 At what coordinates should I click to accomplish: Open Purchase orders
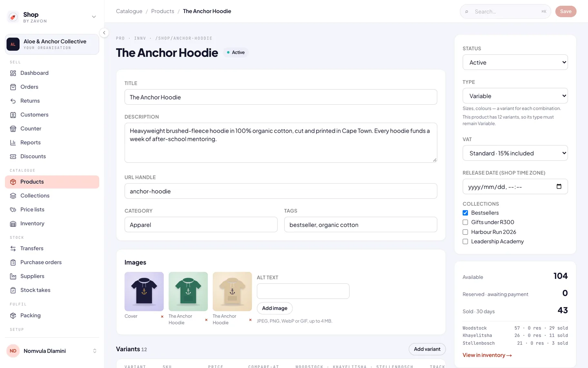pyautogui.click(x=52, y=263)
